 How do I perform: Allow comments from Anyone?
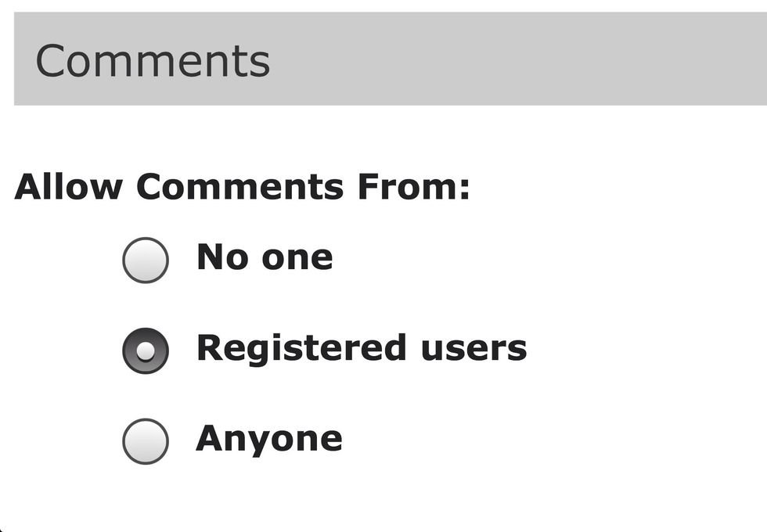146,441
